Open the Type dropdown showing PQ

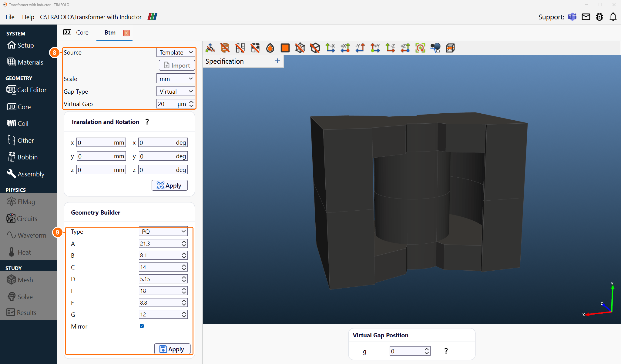coord(163,232)
